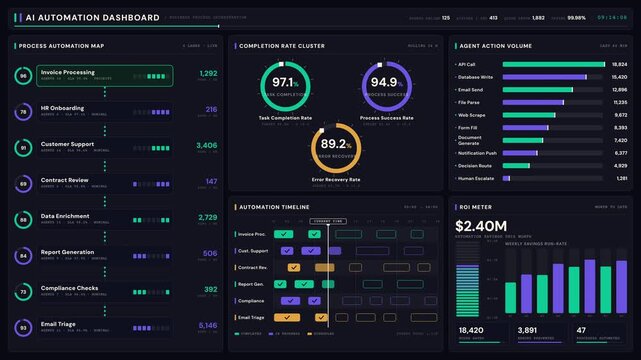The image size is (641, 360).
Task: Select the Email Triage timeline row label
Action: point(251,318)
